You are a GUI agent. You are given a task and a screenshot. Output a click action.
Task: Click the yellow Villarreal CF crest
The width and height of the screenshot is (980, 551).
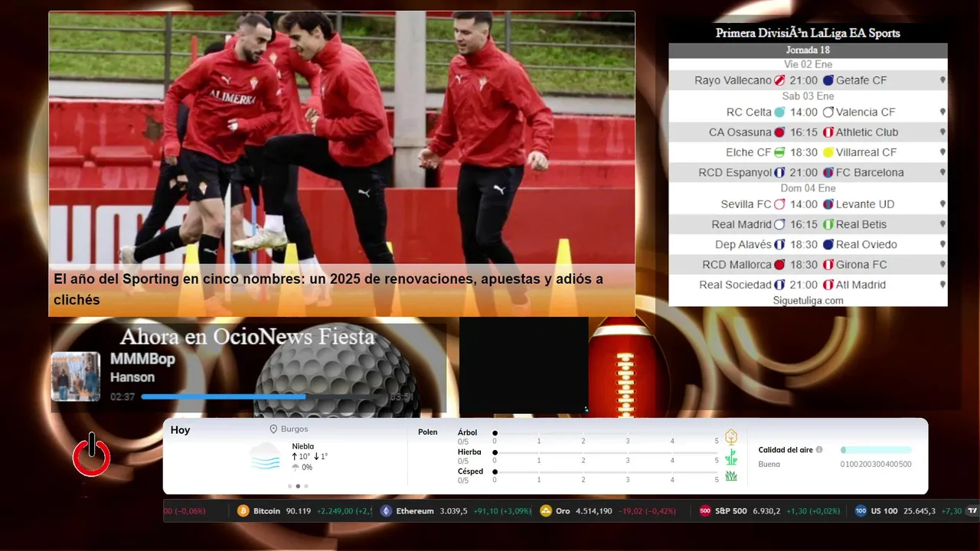(x=828, y=152)
